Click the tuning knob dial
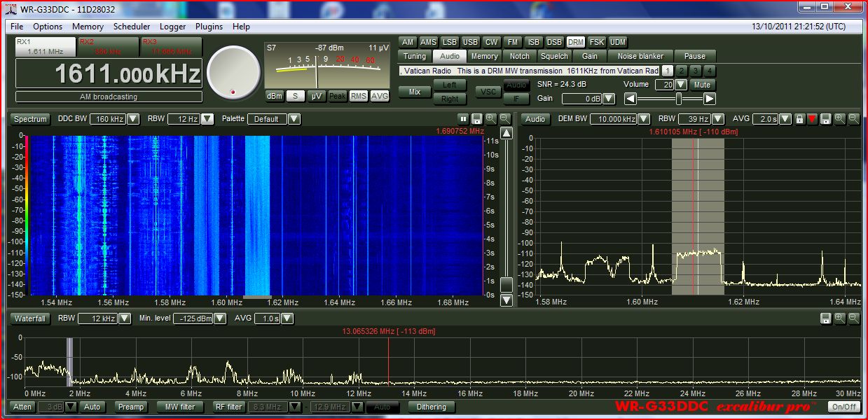 (233, 72)
